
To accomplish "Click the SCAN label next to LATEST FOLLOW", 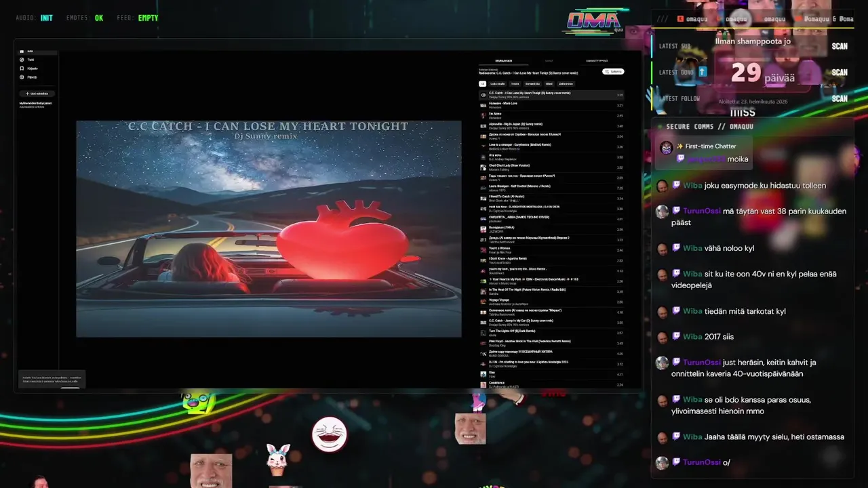I will pos(840,98).
